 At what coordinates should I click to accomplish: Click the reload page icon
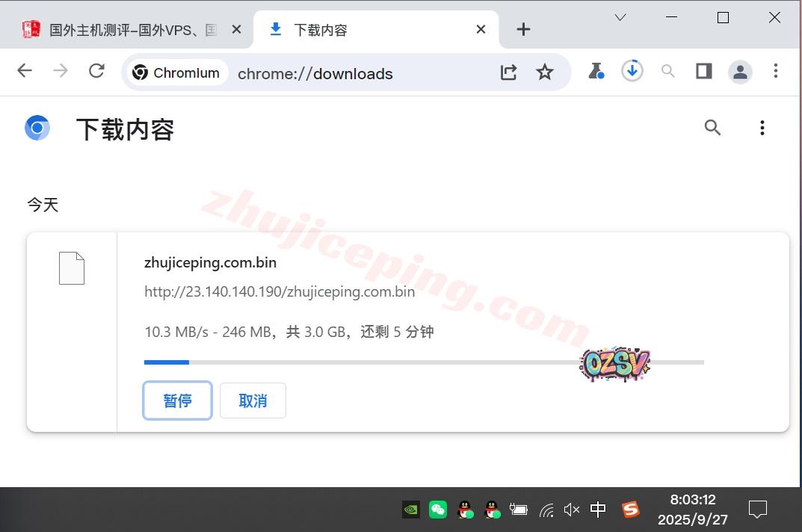[x=96, y=71]
